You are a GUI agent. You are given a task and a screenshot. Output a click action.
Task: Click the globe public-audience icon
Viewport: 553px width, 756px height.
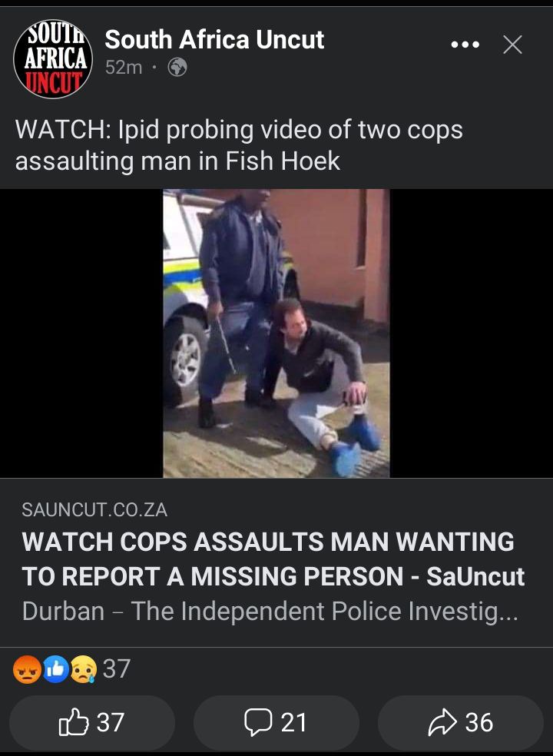177,67
